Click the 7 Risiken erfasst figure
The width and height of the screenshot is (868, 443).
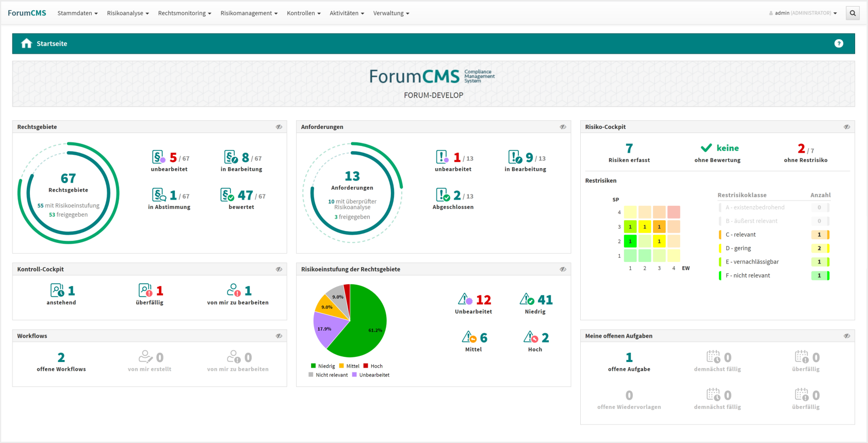coord(629,153)
